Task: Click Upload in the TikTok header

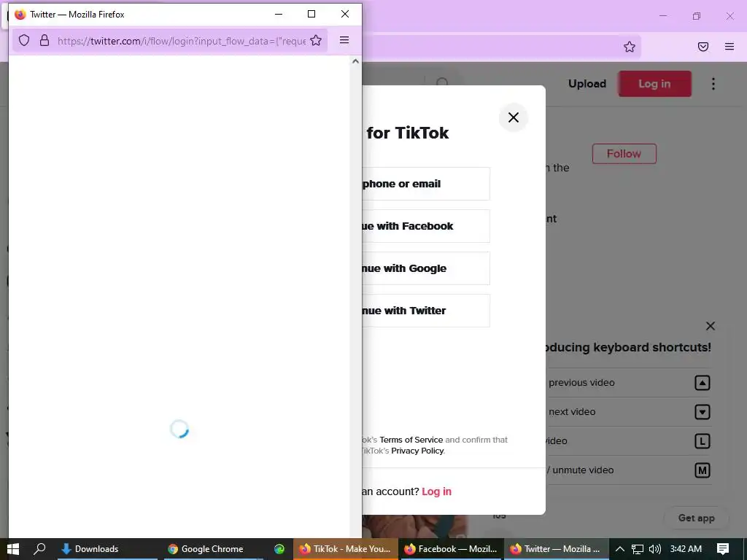Action: pyautogui.click(x=587, y=84)
